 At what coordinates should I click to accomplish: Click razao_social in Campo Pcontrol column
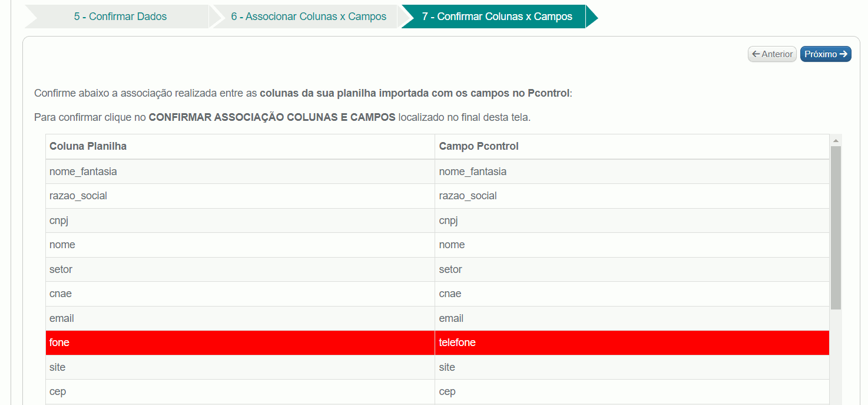coord(632,196)
